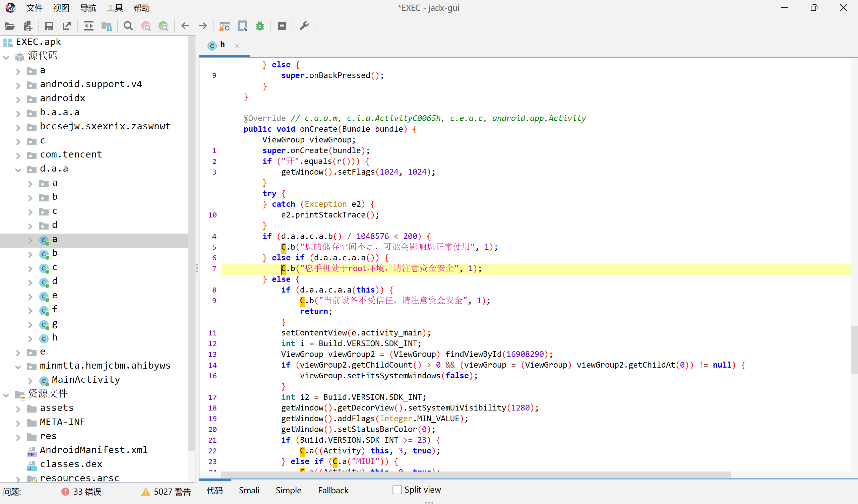Click the deobfuscation toolbar icon
The image size is (858, 504).
coord(225,26)
